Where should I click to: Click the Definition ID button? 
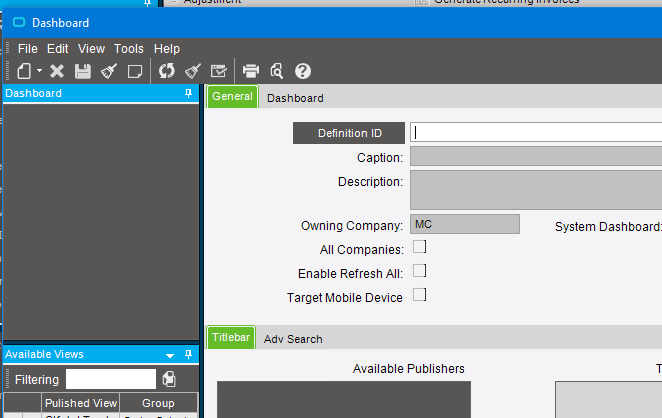pyautogui.click(x=349, y=133)
